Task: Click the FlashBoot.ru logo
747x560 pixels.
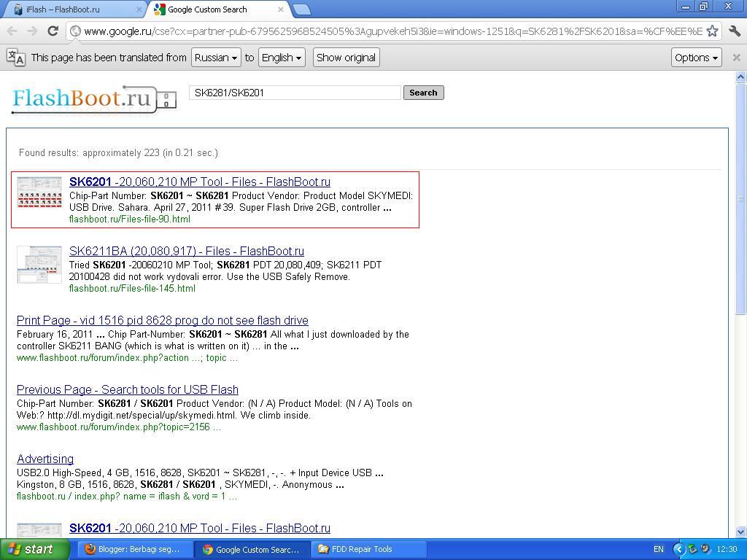Action: 94,99
